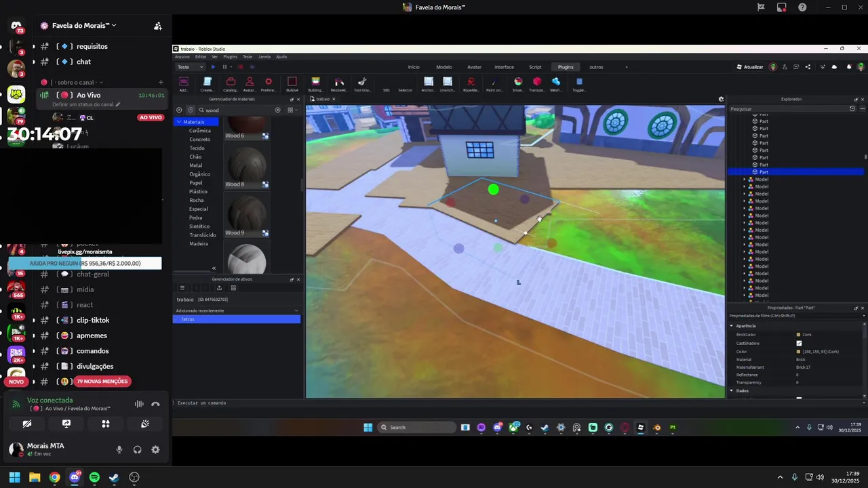Viewport: 868px width, 488px height.
Task: Select the Wood 6 material thumbnail
Action: click(x=247, y=127)
